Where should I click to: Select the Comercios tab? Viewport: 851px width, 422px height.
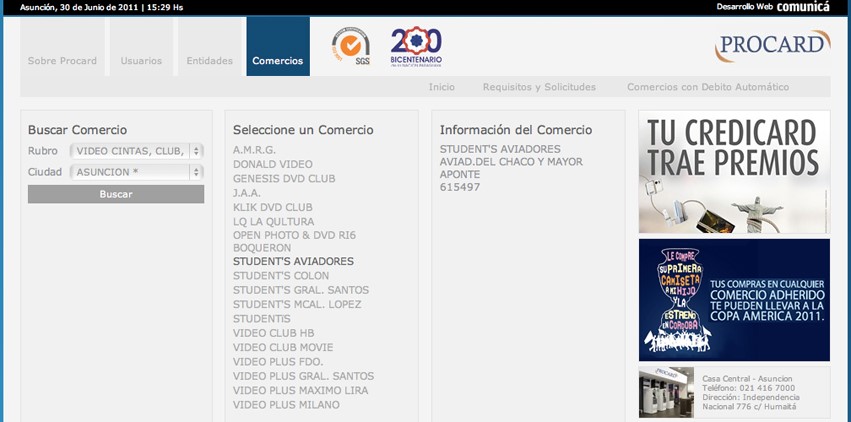coord(278,47)
